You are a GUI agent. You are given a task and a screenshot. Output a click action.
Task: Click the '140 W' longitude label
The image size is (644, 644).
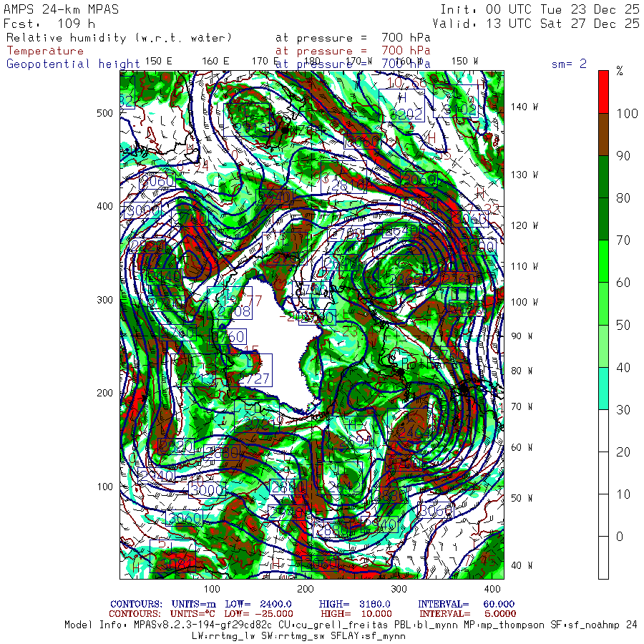click(525, 107)
